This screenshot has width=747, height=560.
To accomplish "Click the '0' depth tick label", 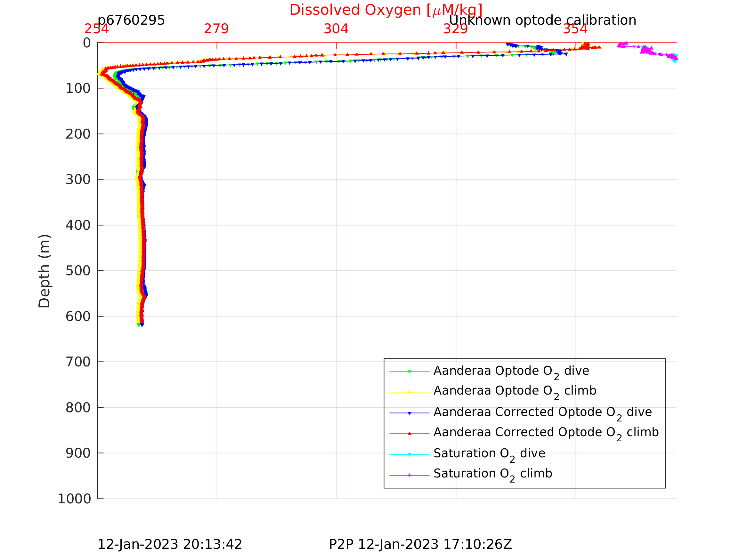I will pyautogui.click(x=87, y=43).
